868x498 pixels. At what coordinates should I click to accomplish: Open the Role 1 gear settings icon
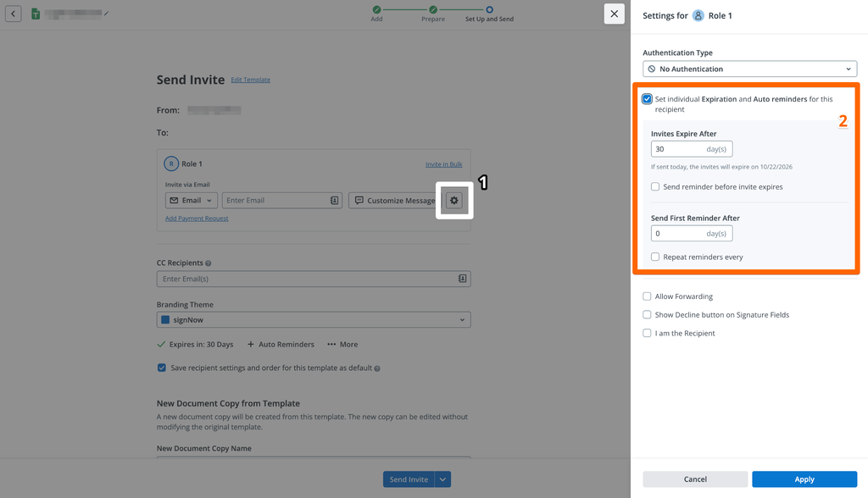pos(454,201)
